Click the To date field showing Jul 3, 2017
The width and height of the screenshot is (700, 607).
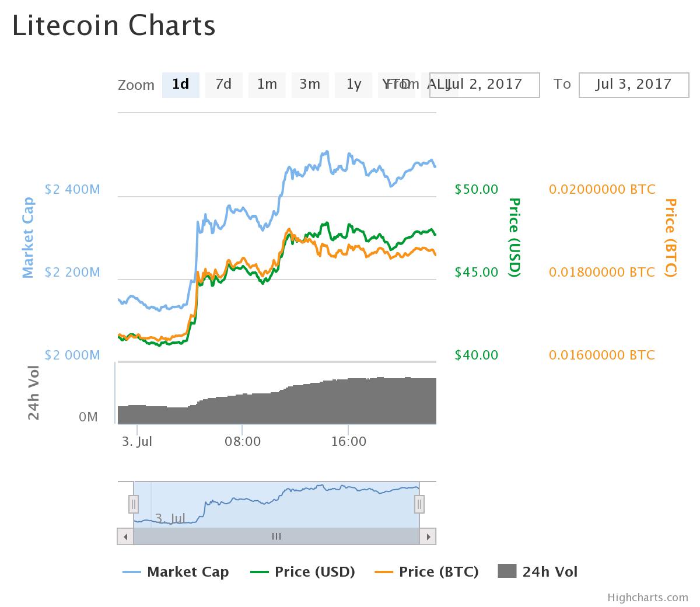[633, 85]
